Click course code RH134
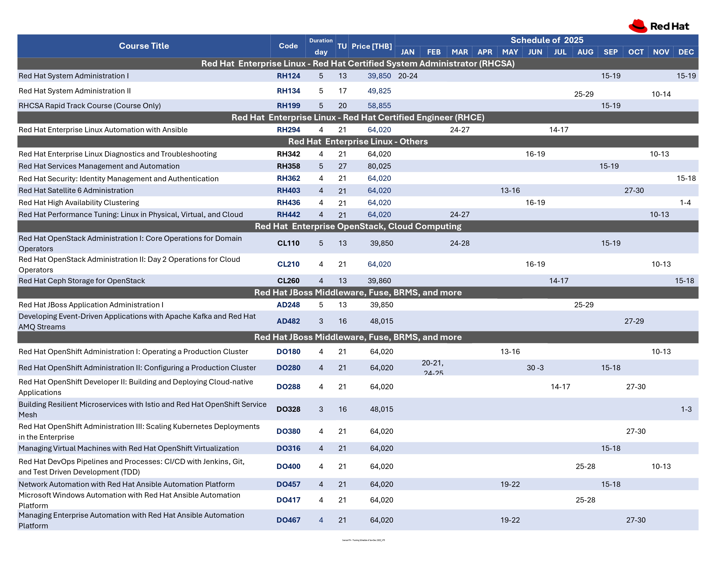 [288, 91]
